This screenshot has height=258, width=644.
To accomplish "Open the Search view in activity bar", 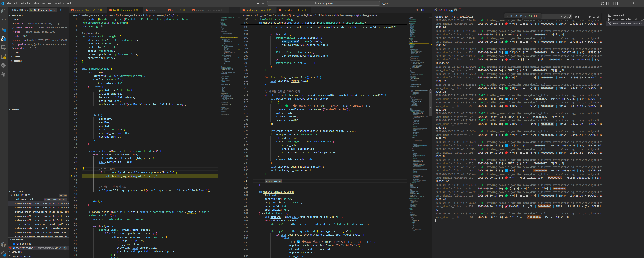I will (4, 20).
